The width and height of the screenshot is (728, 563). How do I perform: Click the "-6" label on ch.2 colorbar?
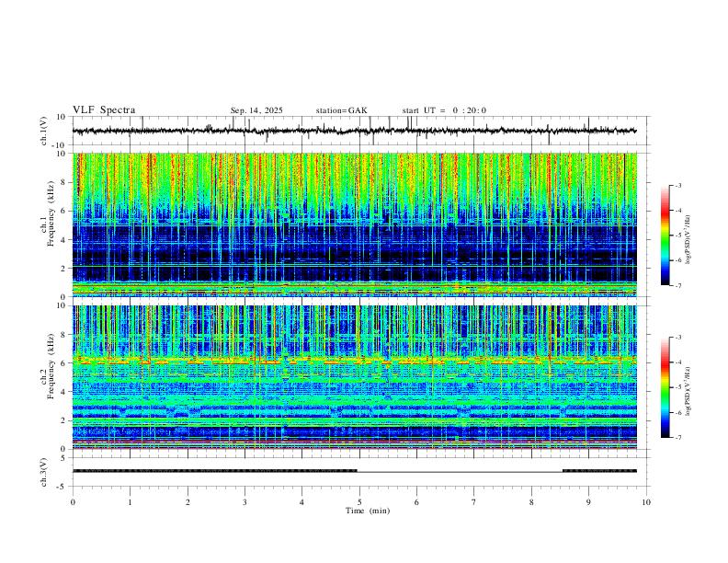(x=677, y=412)
